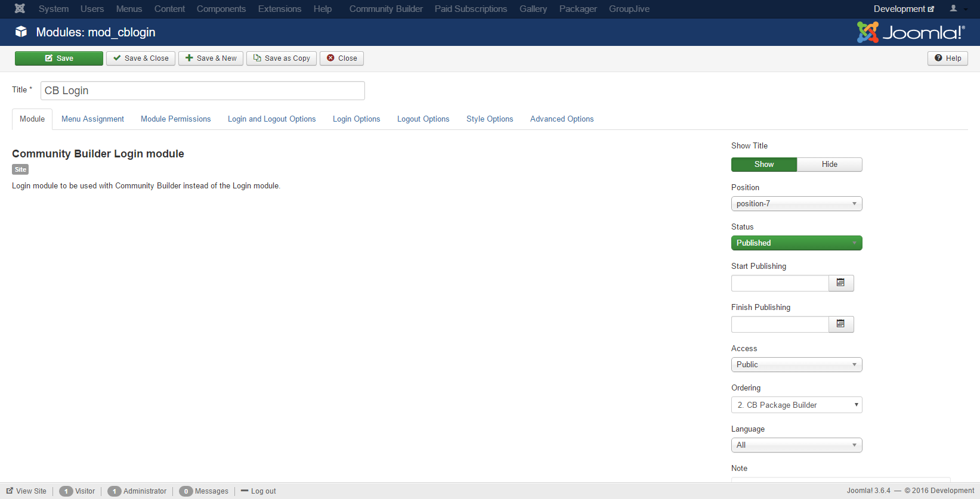Viewport: 980px width, 499px height.
Task: Open the Development site link
Action: coord(904,9)
